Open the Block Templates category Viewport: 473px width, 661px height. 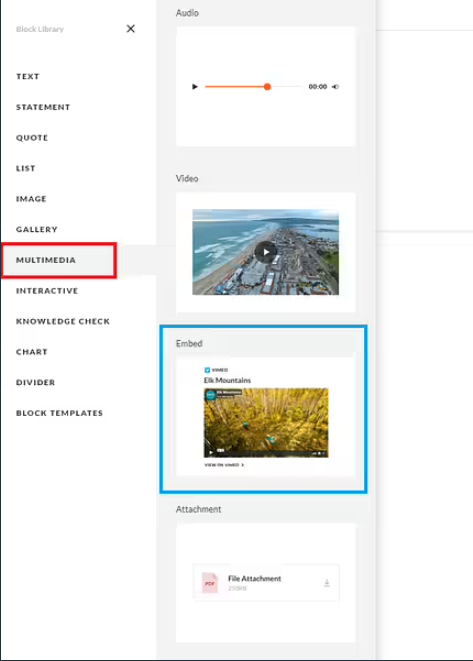click(x=59, y=413)
